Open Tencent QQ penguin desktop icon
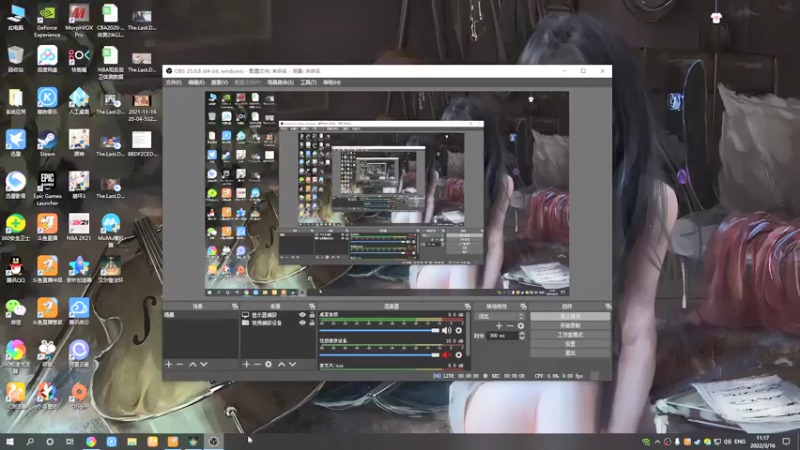This screenshot has width=800, height=450. pyautogui.click(x=16, y=270)
